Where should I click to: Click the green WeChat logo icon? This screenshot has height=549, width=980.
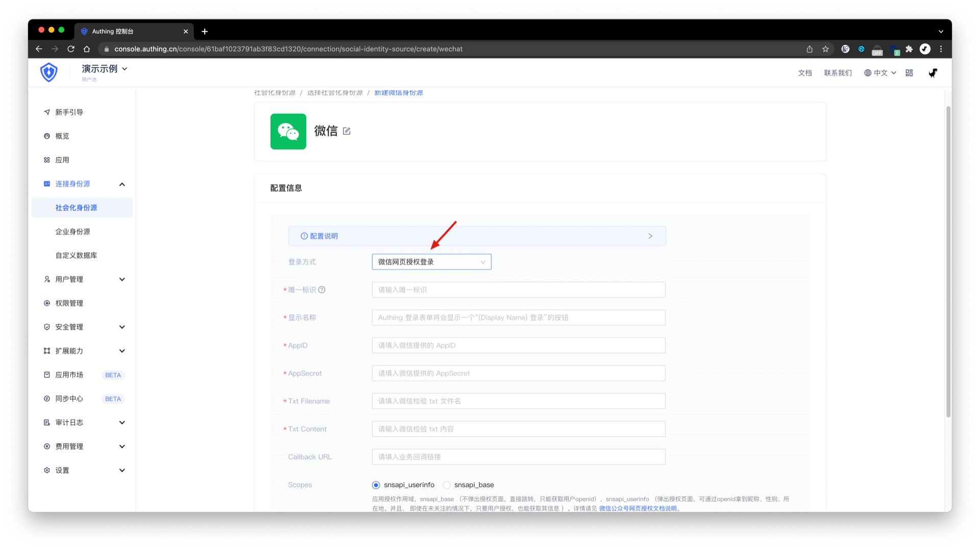[x=288, y=131]
